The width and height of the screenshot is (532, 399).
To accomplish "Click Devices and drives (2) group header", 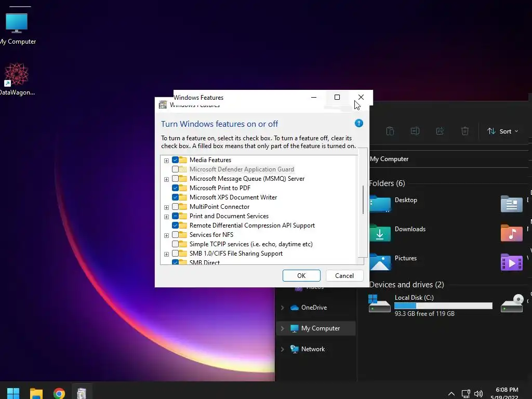I will click(x=406, y=284).
